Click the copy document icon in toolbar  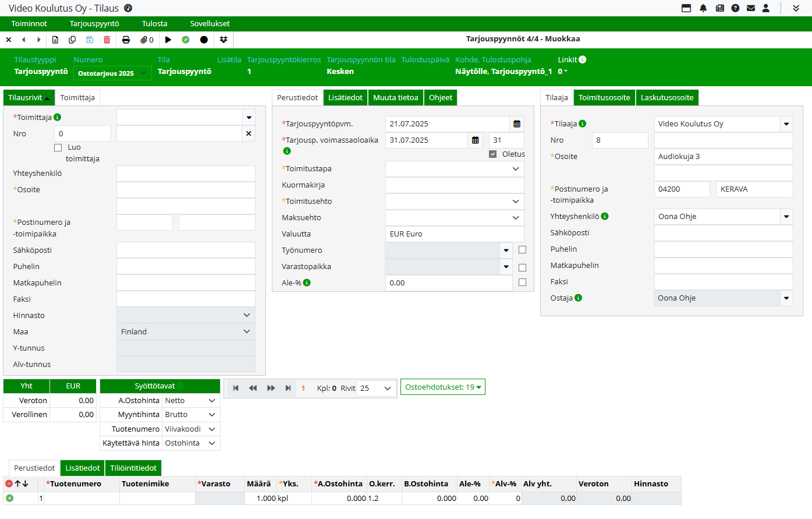pos(72,40)
